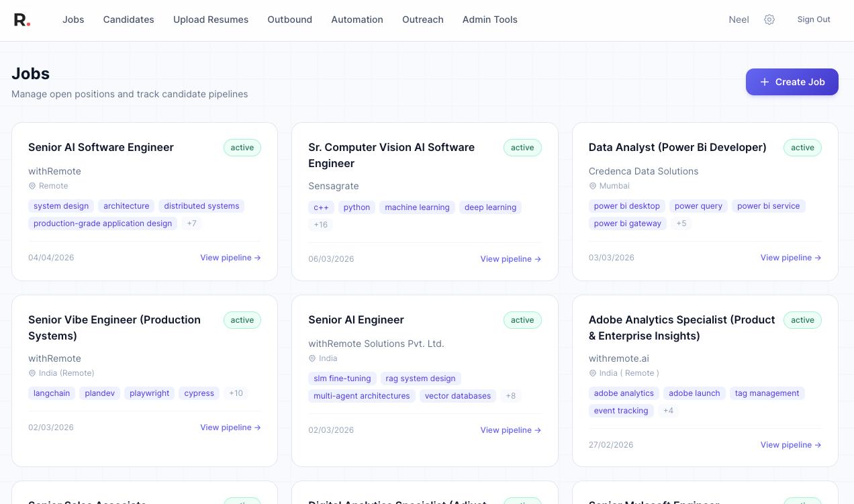The width and height of the screenshot is (854, 504).
Task: Click the location pin beside India (Remote)
Action: pyautogui.click(x=32, y=373)
